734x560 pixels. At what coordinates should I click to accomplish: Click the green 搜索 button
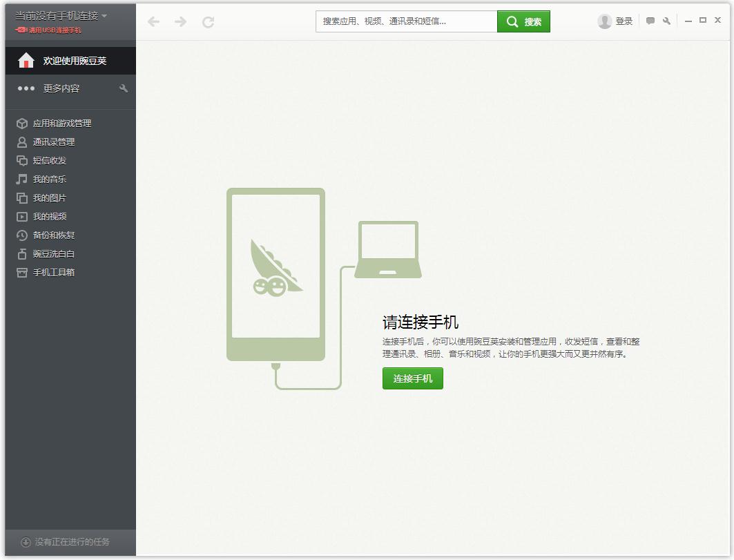(x=523, y=21)
